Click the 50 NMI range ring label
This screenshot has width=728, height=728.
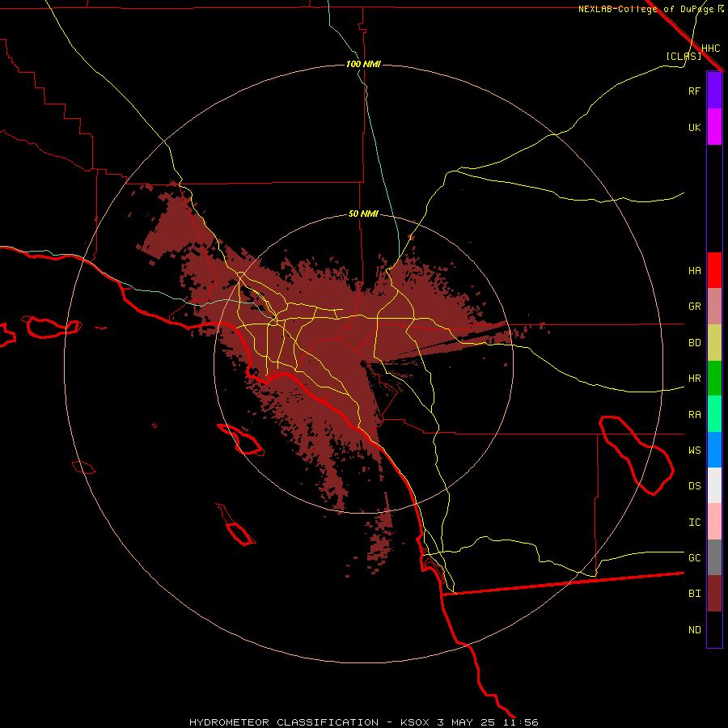(363, 214)
